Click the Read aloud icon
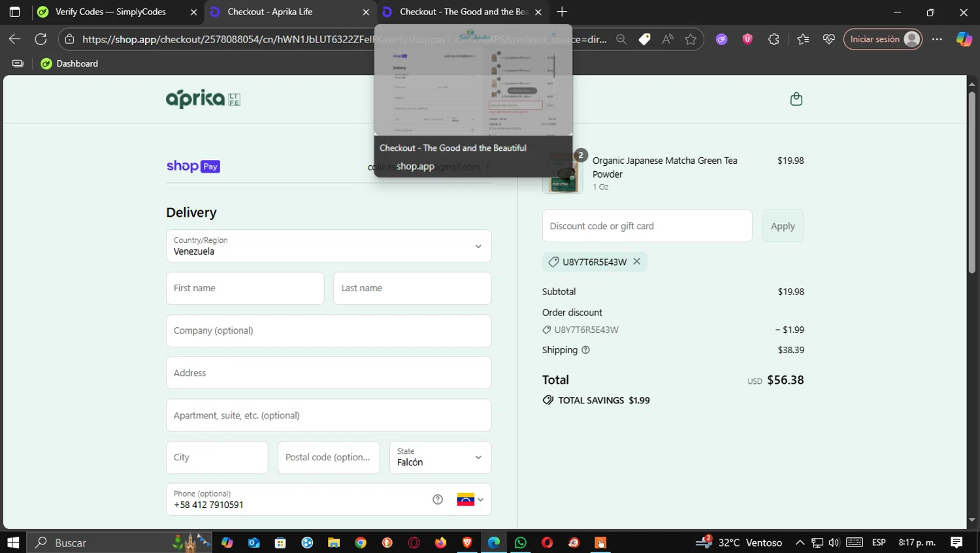The height and width of the screenshot is (553, 980). [667, 39]
